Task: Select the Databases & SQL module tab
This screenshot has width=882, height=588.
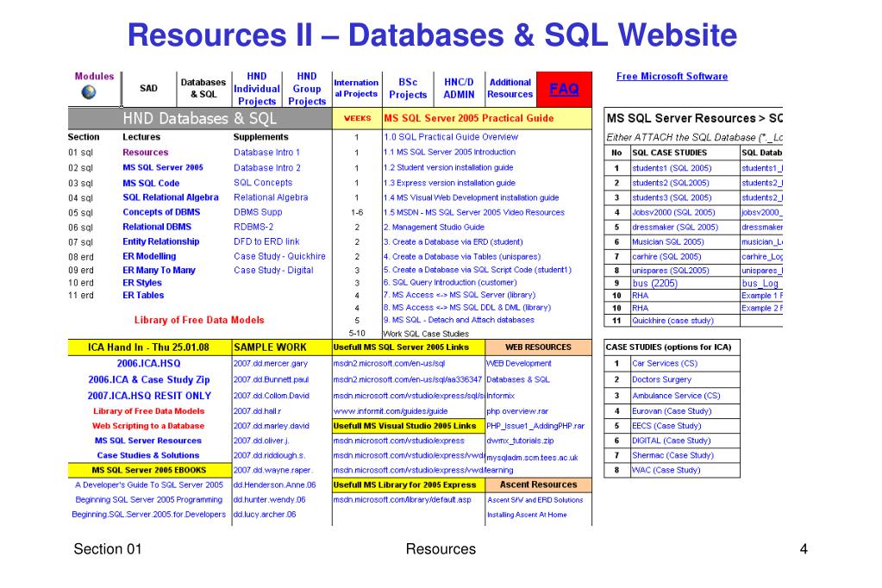Action: (203, 88)
